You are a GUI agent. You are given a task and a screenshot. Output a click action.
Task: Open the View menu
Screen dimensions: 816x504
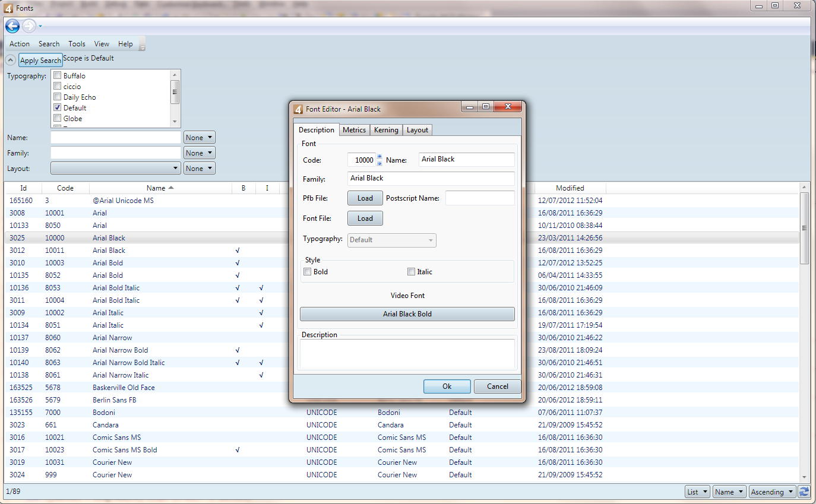coord(102,44)
